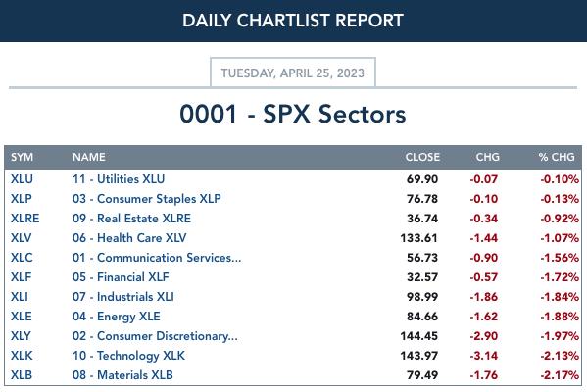Viewport: 587px width, 392px height.
Task: Open 02 - Consumer Discretionary chart
Action: 155,336
